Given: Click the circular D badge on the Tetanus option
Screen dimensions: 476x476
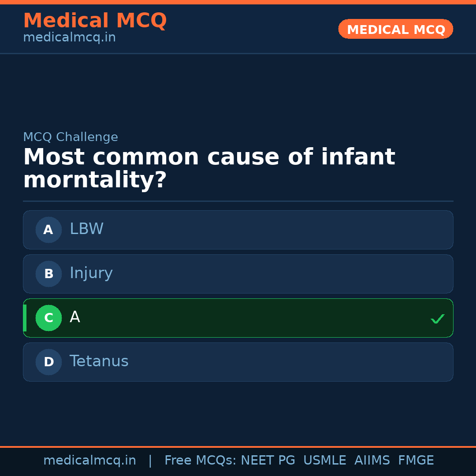Looking at the screenshot, I should [x=48, y=362].
